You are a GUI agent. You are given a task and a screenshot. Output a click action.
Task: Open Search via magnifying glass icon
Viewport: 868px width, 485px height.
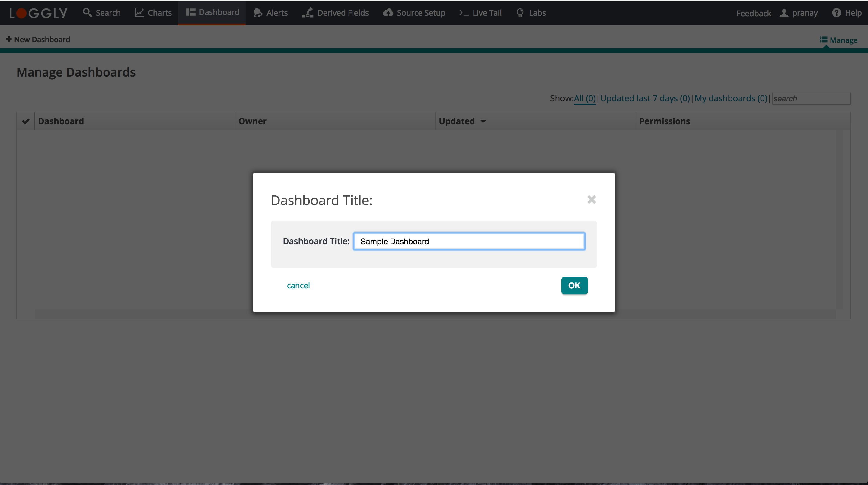87,12
